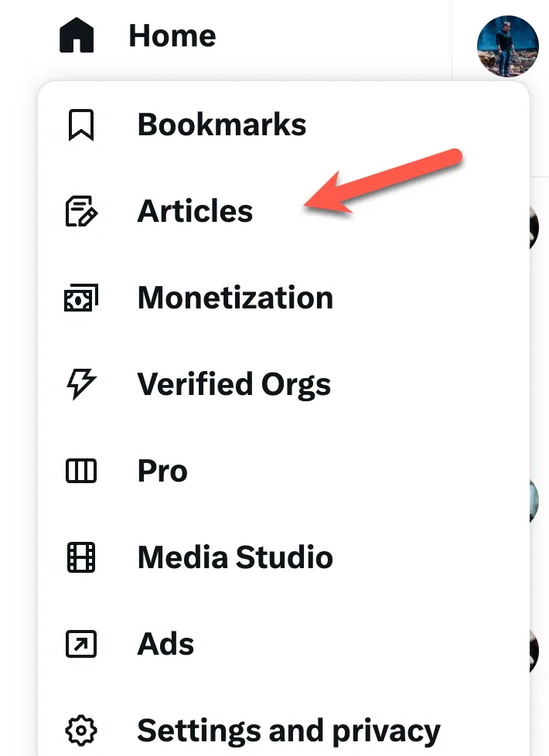Screen dimensions: 549x756
Task: Go to Ads from the menu
Action: 165,644
